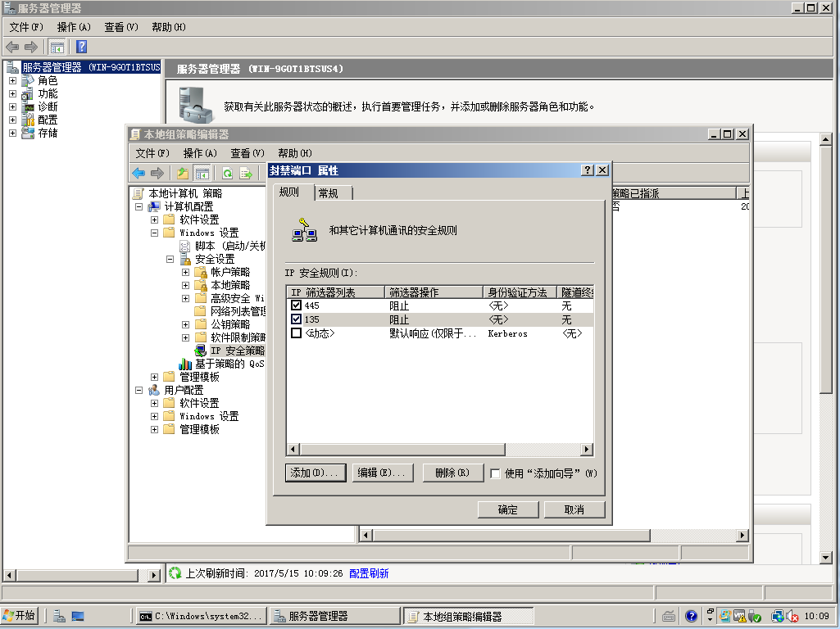840x629 pixels.
Task: Click the help icon in Server Manager toolbar
Action: pyautogui.click(x=82, y=47)
